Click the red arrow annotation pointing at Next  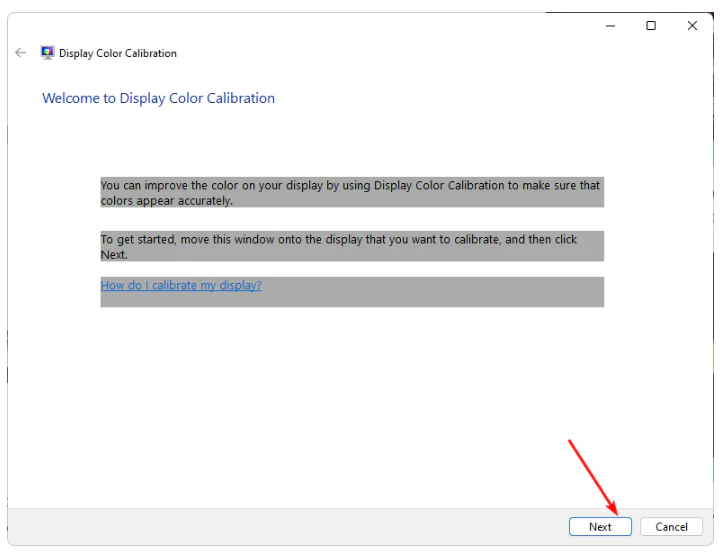tap(593, 475)
